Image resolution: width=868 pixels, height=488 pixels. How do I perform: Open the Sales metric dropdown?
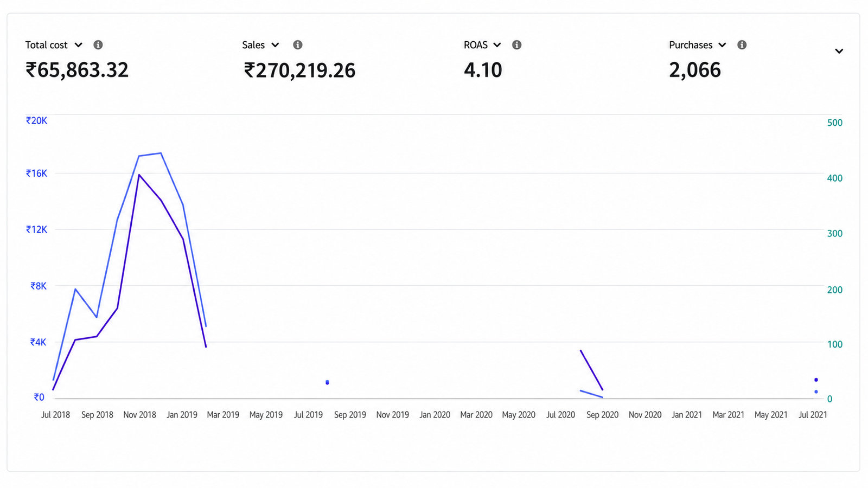tap(260, 45)
